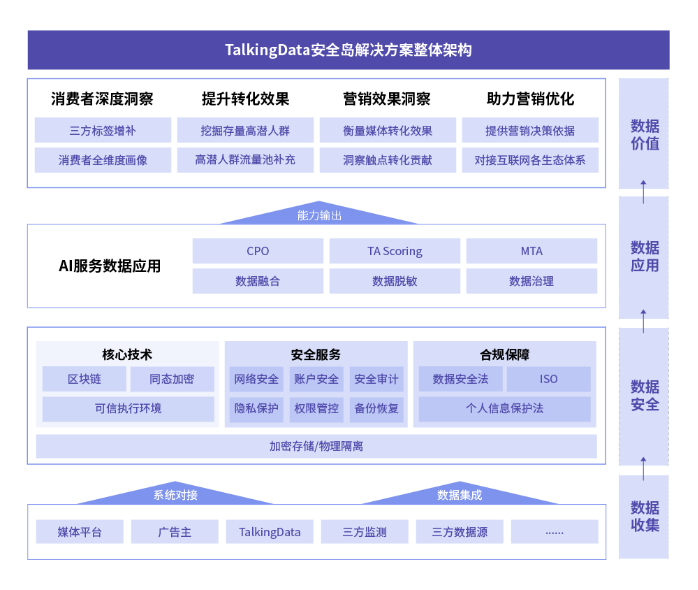This screenshot has height=590, width=698.
Task: Click the 媒体平台 box
Action: pyautogui.click(x=80, y=532)
